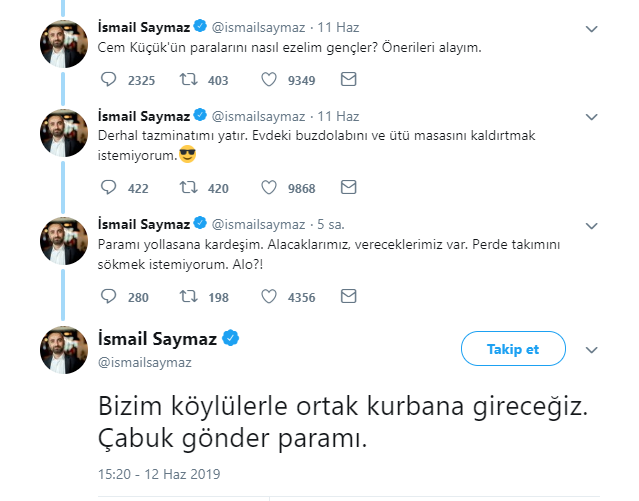Expand options chevron on Cem Küçük tweet
This screenshot has width=639, height=501.
(x=591, y=29)
